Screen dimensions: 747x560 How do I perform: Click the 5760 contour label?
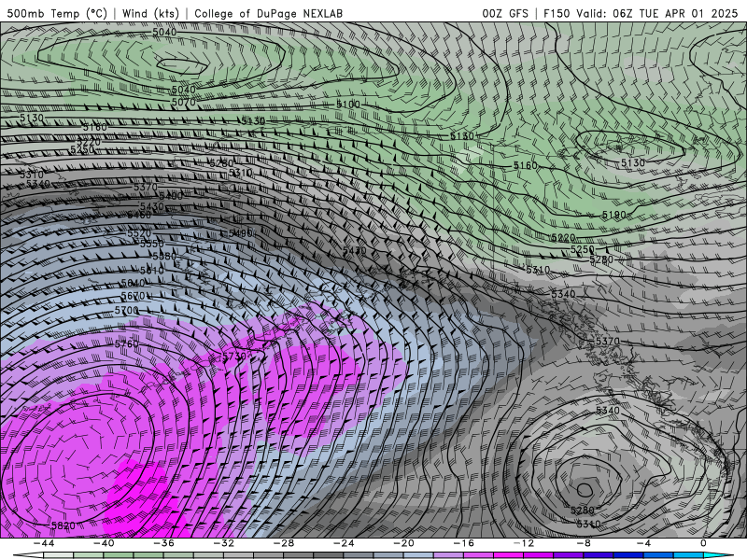tap(127, 343)
